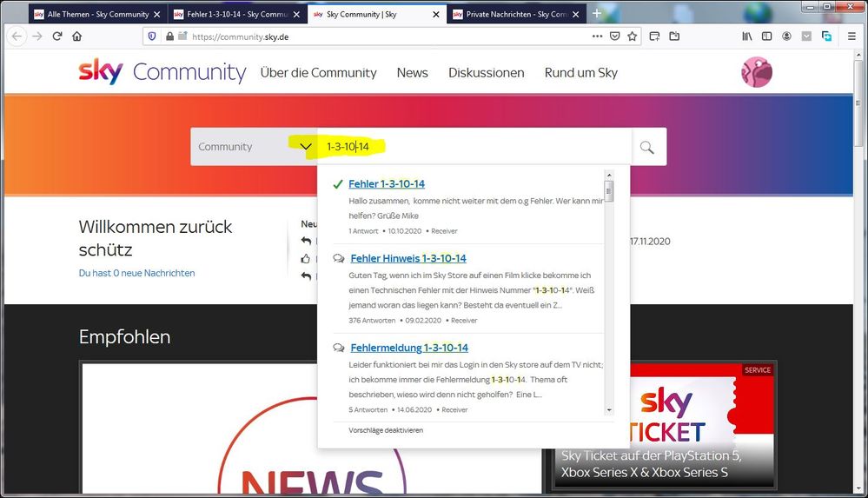Save the page to Pocket

pyautogui.click(x=614, y=37)
